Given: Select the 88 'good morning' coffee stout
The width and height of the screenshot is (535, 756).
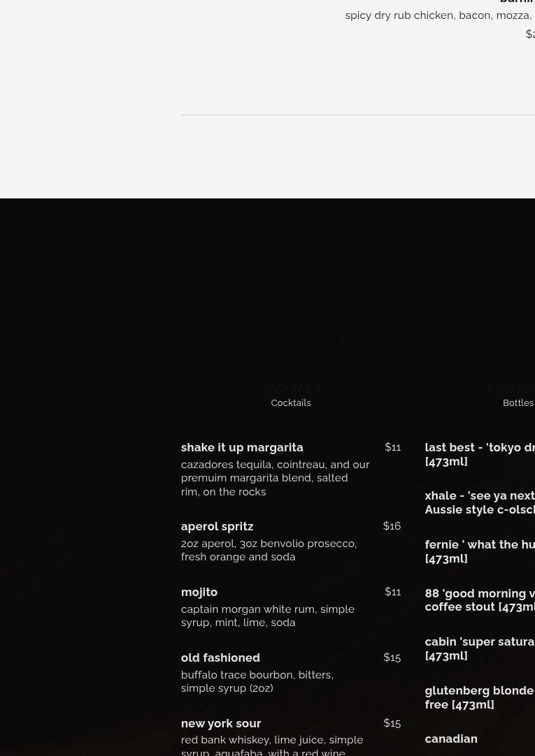Looking at the screenshot, I should [480, 599].
